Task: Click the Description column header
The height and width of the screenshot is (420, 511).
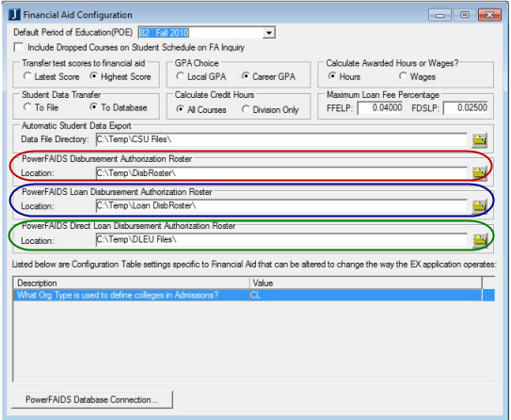Action: 132,283
